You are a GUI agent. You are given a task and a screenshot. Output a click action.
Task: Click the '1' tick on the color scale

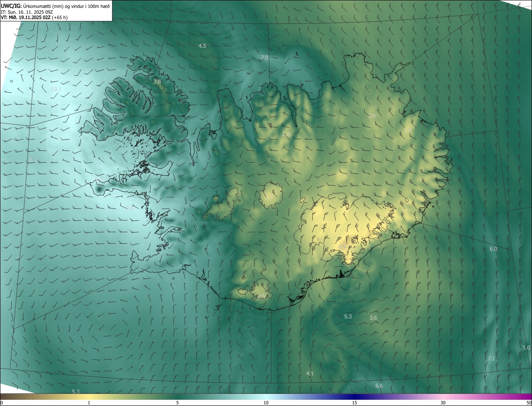[x=89, y=403]
